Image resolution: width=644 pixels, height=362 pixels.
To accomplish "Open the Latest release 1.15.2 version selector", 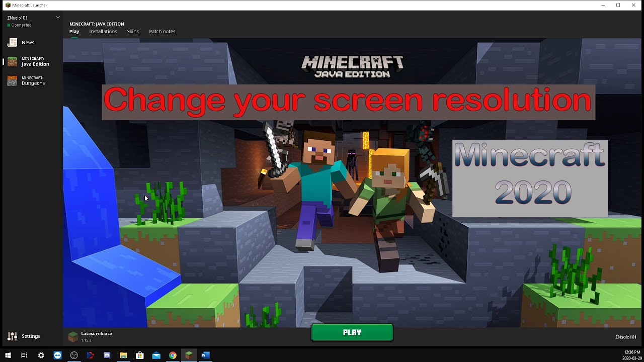I will pos(91,337).
